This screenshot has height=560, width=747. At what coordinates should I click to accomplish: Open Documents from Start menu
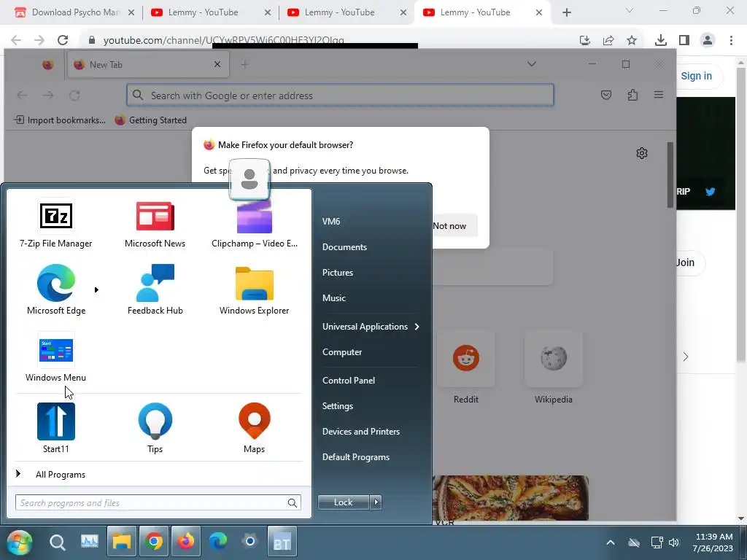[x=344, y=247]
